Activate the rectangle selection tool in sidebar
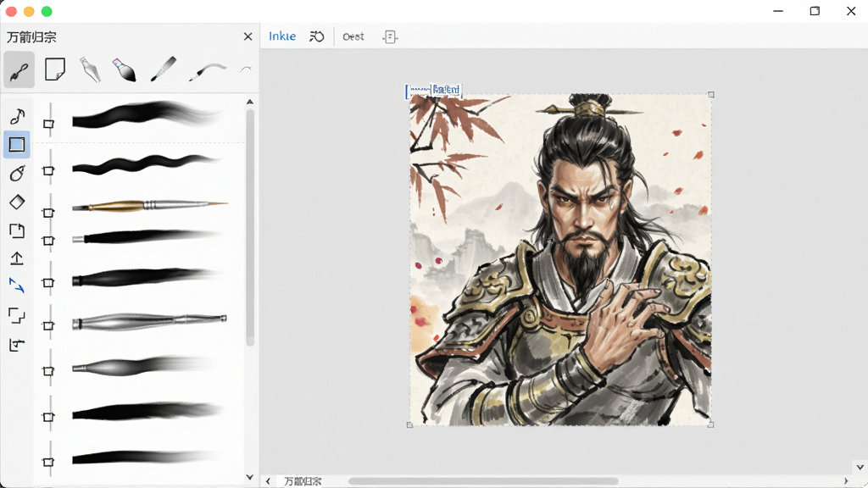The width and height of the screenshot is (868, 488). point(17,144)
